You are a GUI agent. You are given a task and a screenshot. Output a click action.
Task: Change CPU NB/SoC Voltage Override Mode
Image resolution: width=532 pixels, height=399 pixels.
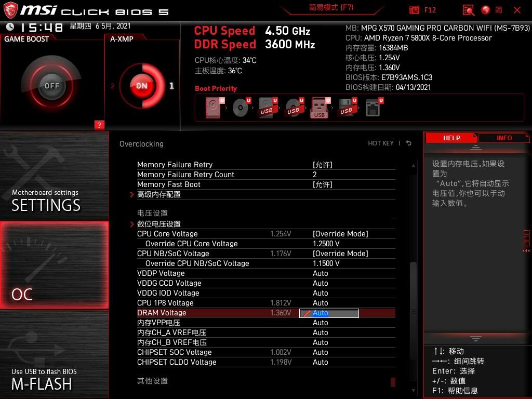(x=340, y=254)
